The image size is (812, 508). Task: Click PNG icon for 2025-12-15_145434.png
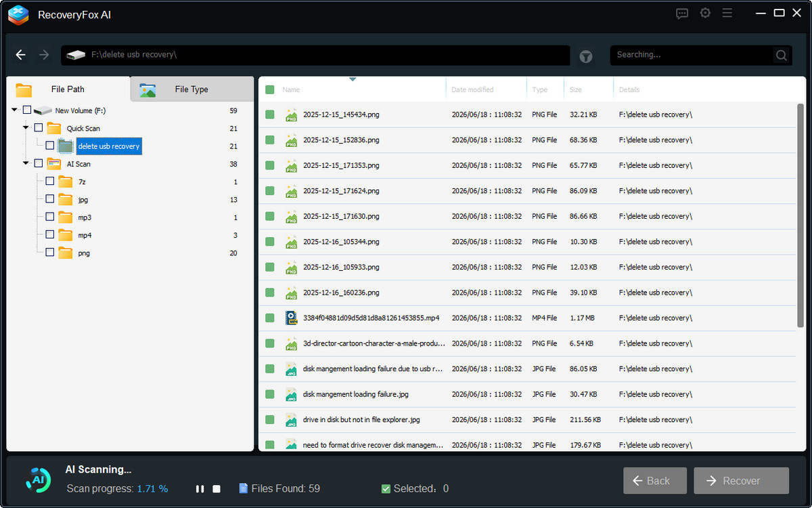click(291, 114)
